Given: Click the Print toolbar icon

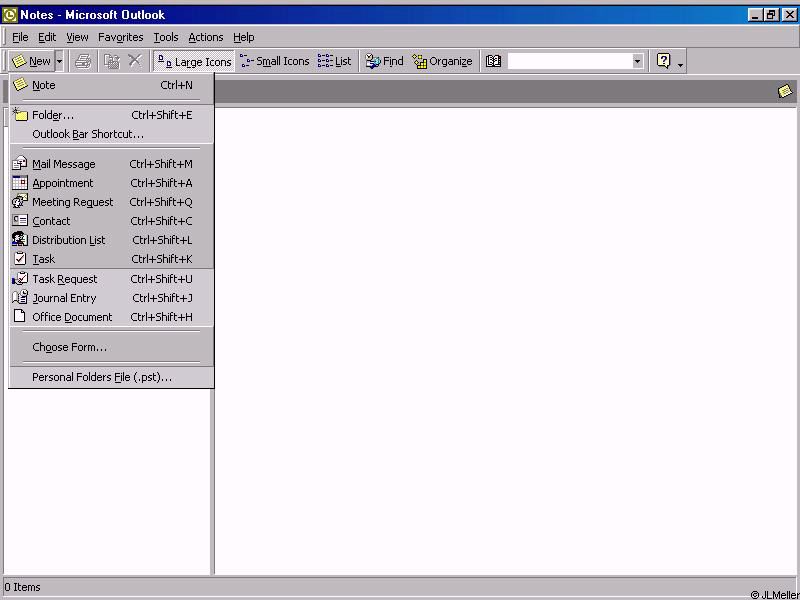Looking at the screenshot, I should pos(83,61).
